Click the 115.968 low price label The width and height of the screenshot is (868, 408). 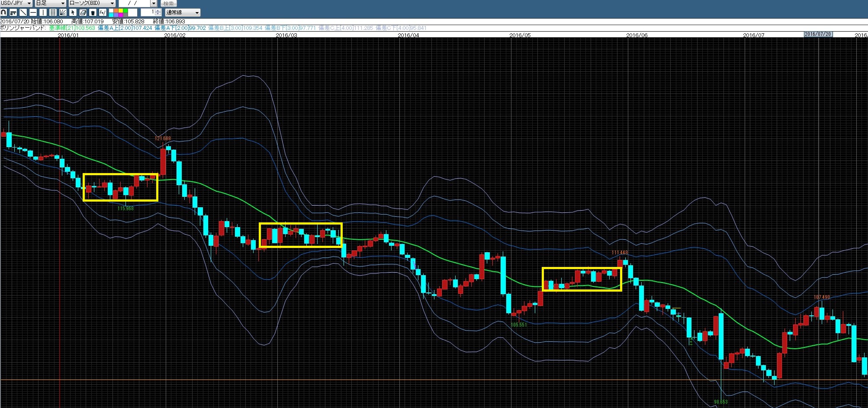(125, 208)
